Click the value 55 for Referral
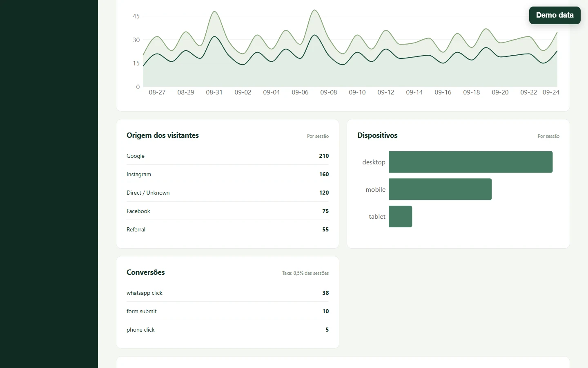This screenshot has height=368, width=588. pos(325,229)
